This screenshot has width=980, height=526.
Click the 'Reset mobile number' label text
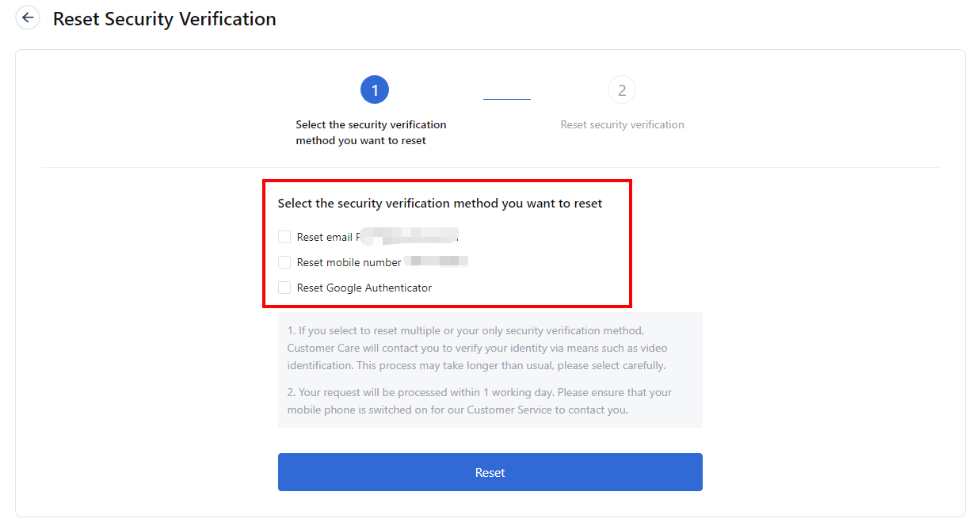click(x=349, y=262)
